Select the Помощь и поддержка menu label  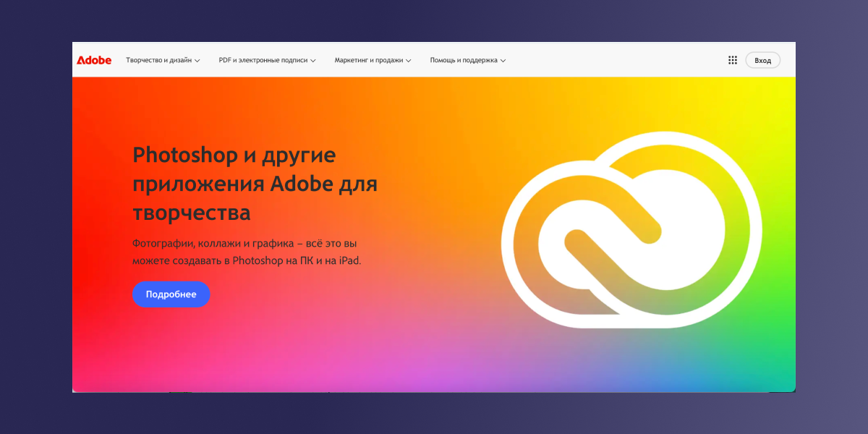click(464, 61)
